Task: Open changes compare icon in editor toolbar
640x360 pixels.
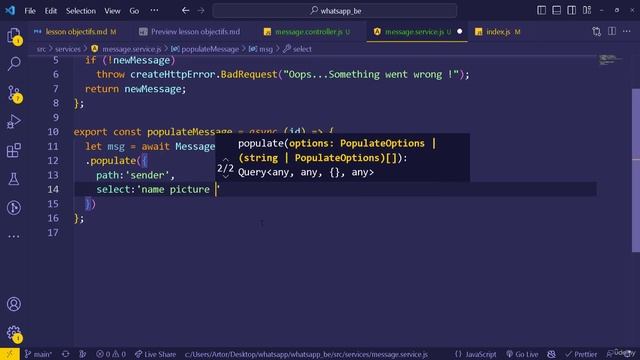Action: pos(596,32)
